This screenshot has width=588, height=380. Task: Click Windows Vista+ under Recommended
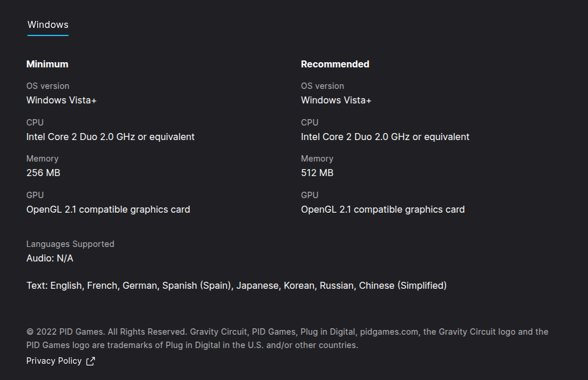tap(336, 100)
